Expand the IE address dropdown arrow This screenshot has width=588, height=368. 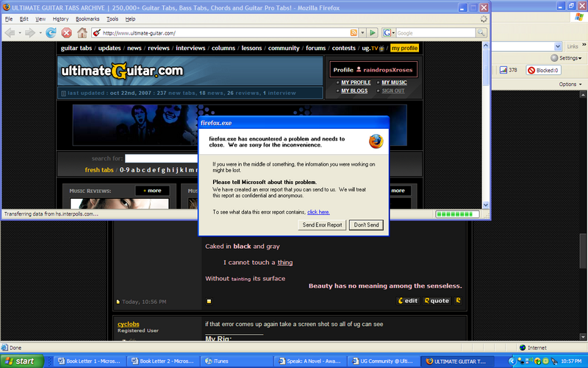[x=558, y=46]
